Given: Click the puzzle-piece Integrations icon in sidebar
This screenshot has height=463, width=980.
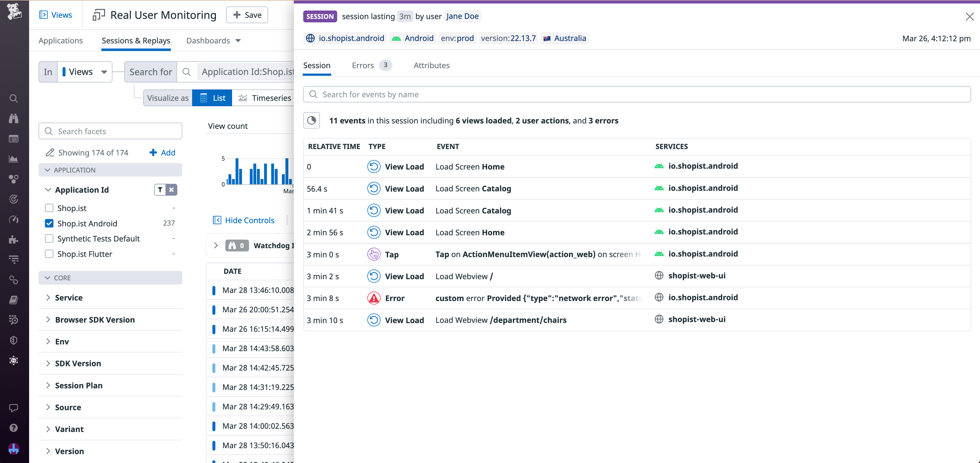Looking at the screenshot, I should [x=13, y=239].
